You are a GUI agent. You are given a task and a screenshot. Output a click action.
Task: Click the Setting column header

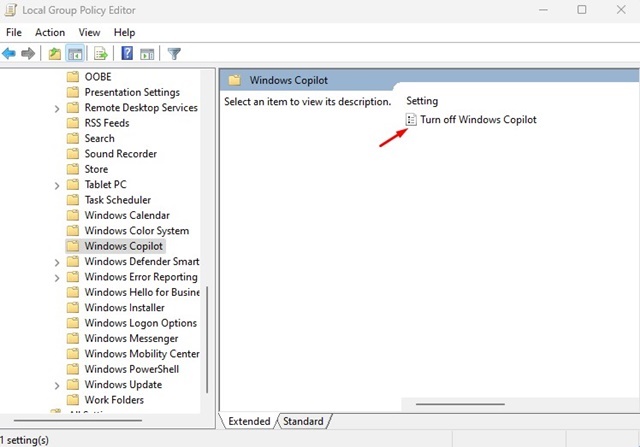pos(422,101)
